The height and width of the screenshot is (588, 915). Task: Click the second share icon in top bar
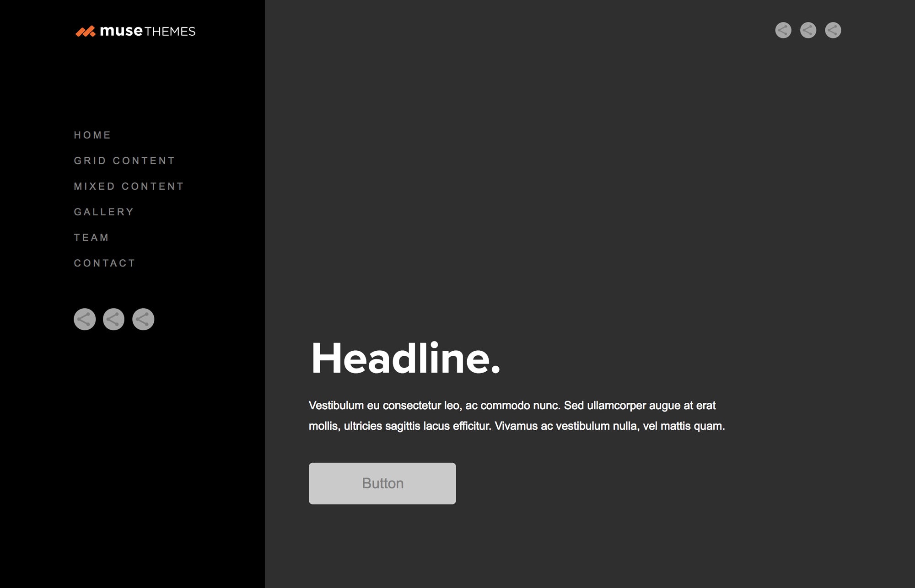pyautogui.click(x=807, y=29)
